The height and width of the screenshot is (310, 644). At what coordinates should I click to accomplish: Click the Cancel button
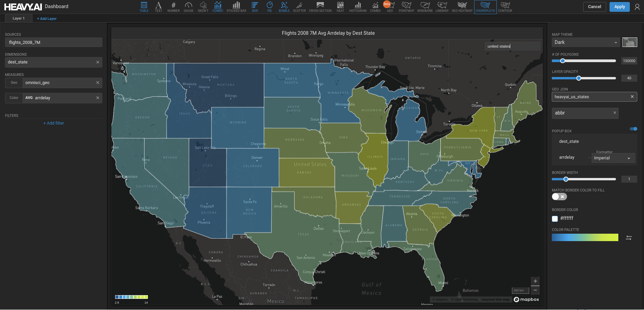point(594,7)
